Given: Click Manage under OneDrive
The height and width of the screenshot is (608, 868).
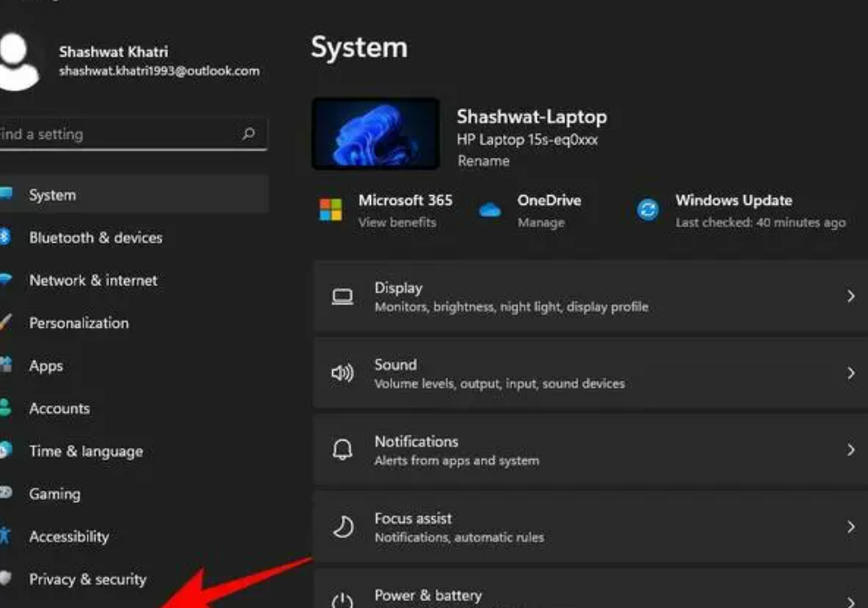Looking at the screenshot, I should coord(541,222).
